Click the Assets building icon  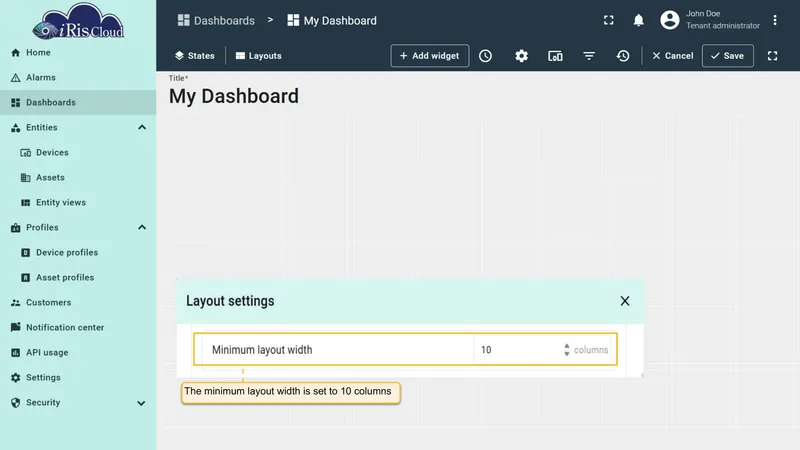[x=26, y=178]
